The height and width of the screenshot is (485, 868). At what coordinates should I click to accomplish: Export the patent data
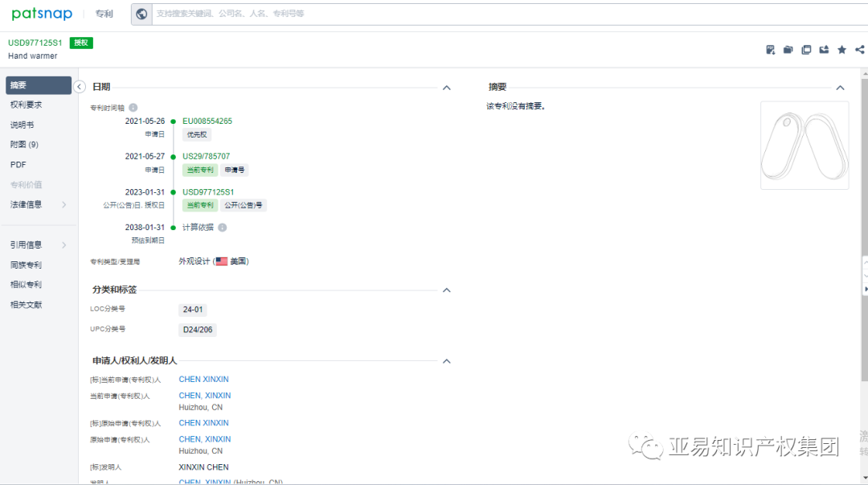click(824, 50)
